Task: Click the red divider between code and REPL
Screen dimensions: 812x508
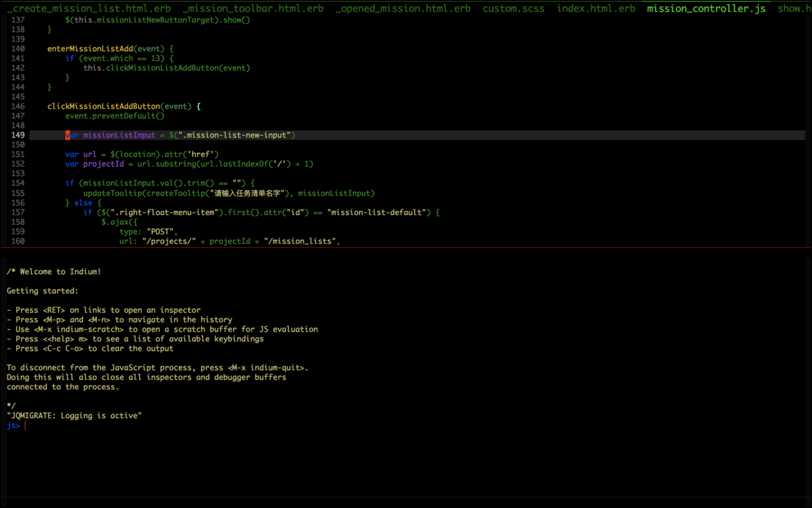Action: (x=406, y=248)
